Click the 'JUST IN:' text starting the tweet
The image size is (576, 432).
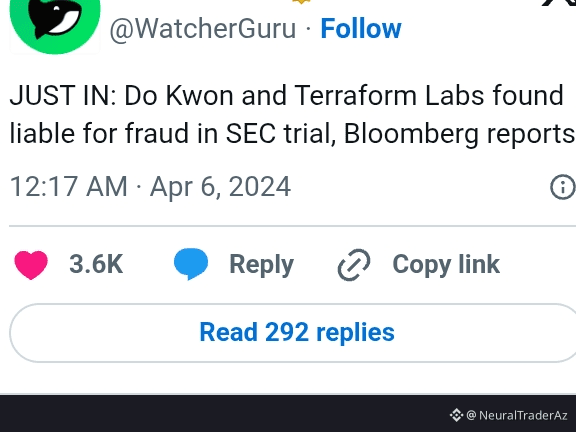pos(63,96)
